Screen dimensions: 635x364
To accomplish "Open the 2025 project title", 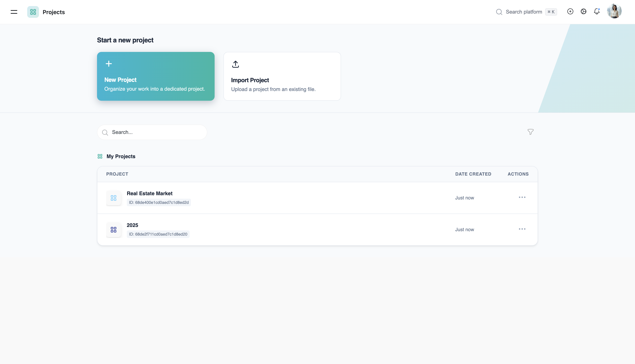I will pos(132,225).
